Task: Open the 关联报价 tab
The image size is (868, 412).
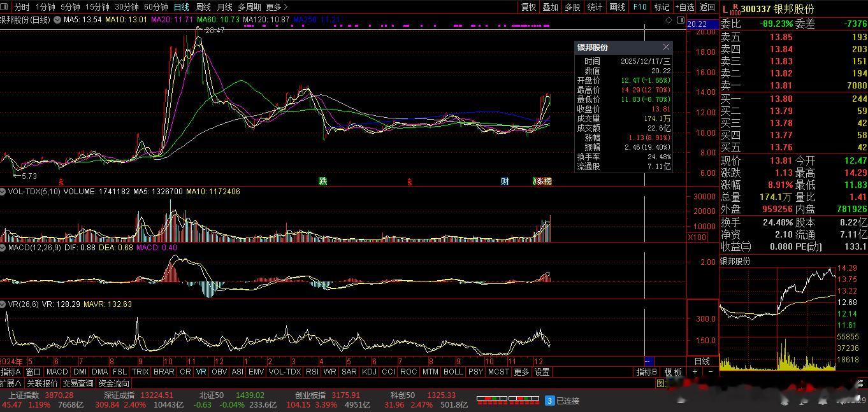Action: pyautogui.click(x=42, y=383)
